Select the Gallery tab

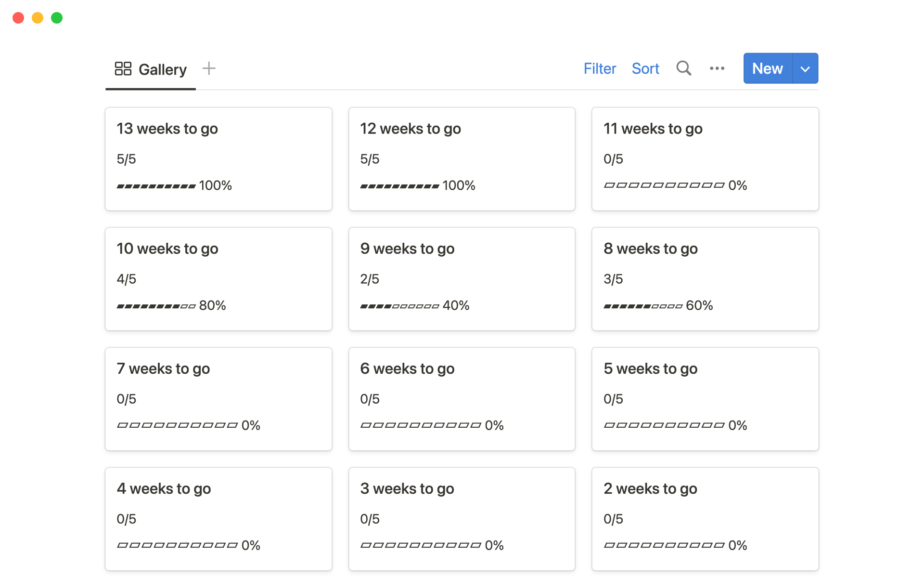(x=162, y=70)
